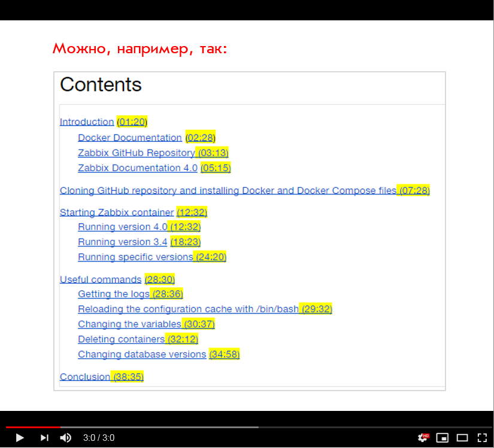Click the video time display 3:0 / 3:0
This screenshot has height=448, width=494.
pos(99,438)
